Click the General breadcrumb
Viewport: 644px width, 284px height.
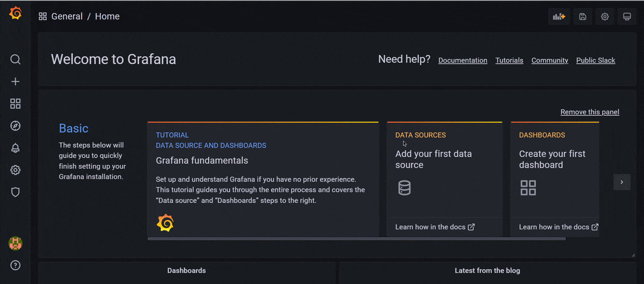[x=67, y=17]
